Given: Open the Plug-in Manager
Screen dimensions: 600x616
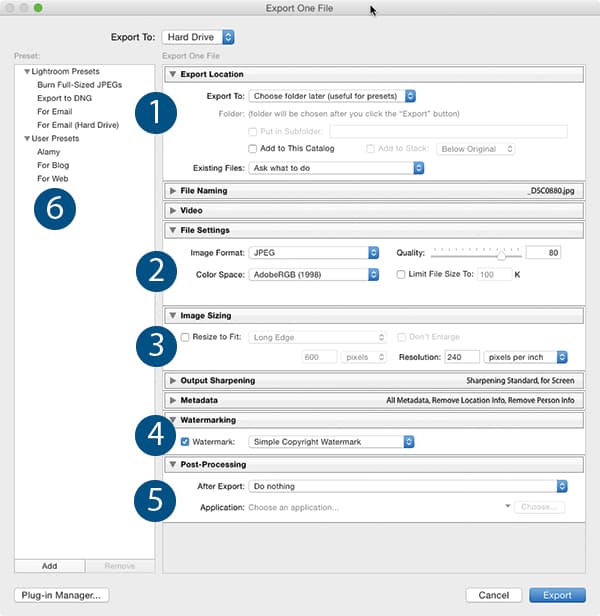Looking at the screenshot, I should point(61,595).
